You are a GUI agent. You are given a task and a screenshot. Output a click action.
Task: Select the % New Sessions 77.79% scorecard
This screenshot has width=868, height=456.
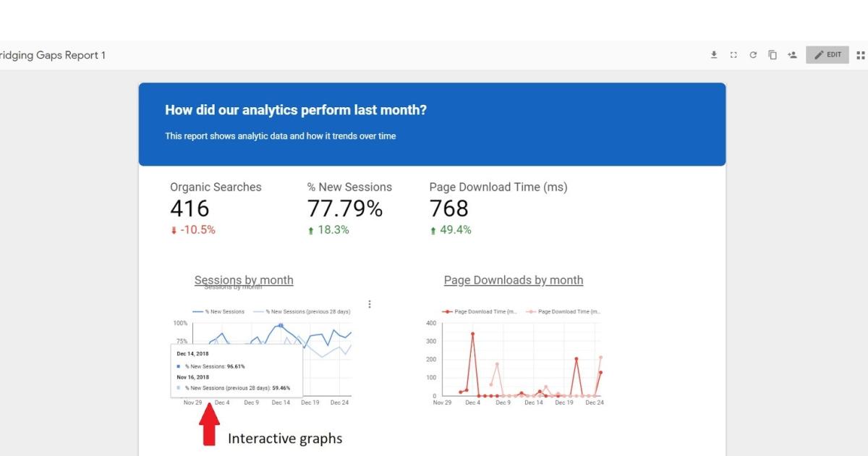click(x=349, y=208)
